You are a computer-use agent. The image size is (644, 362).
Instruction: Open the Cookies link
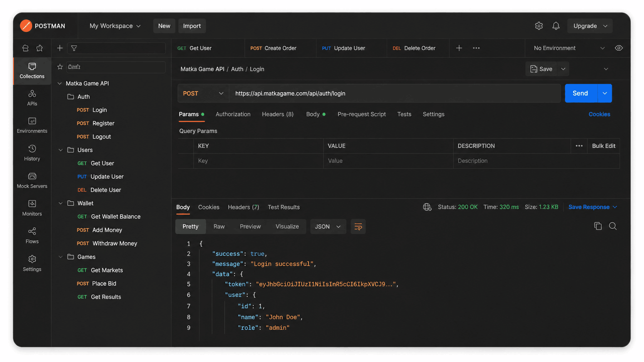tap(599, 114)
